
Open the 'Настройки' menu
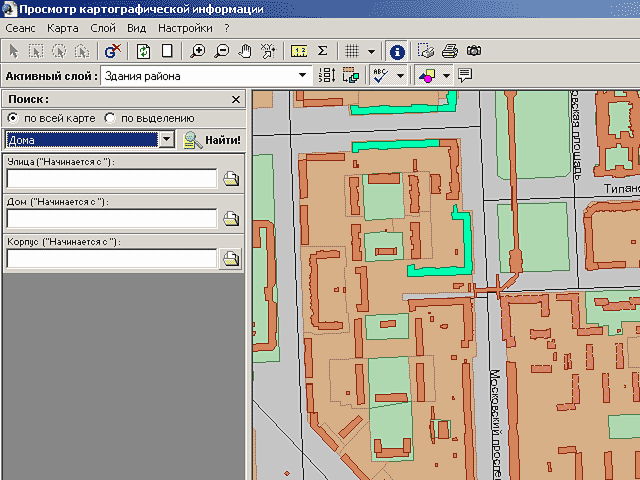tap(186, 30)
